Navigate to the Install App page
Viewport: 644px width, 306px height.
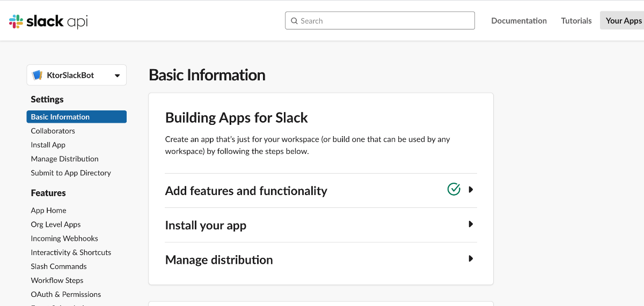tap(48, 145)
